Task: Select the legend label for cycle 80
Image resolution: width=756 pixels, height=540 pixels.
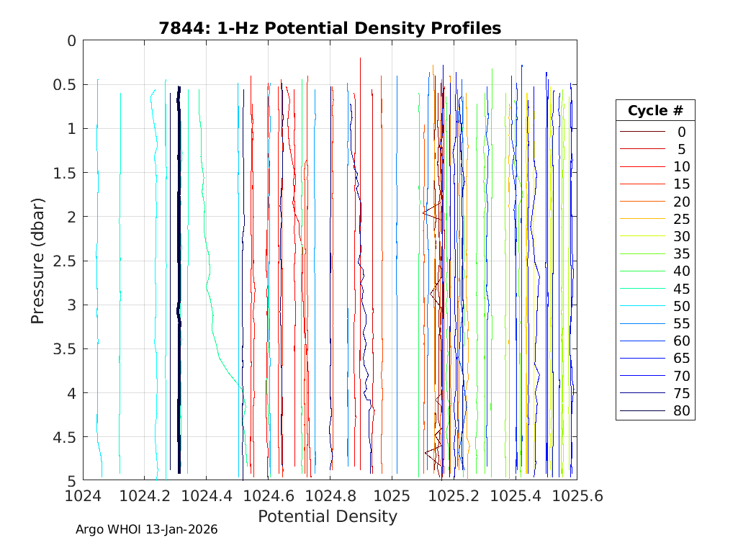Action: [681, 412]
